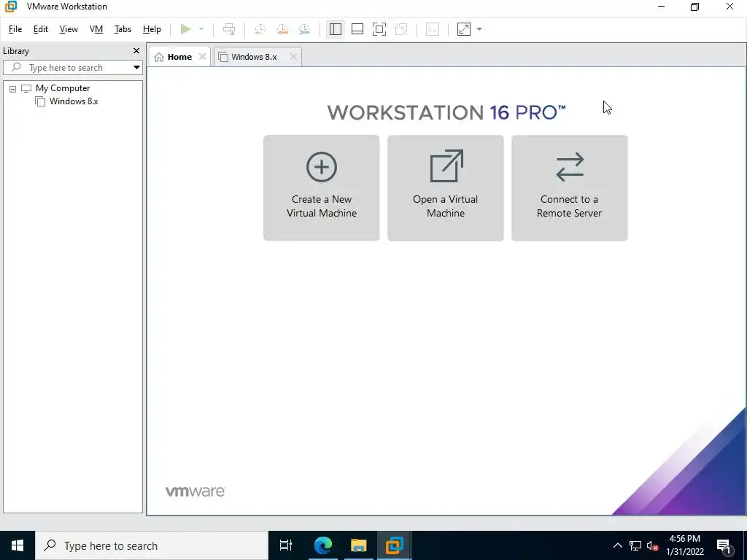
Task: Open the Snapshot Manager icon
Action: tap(304, 29)
